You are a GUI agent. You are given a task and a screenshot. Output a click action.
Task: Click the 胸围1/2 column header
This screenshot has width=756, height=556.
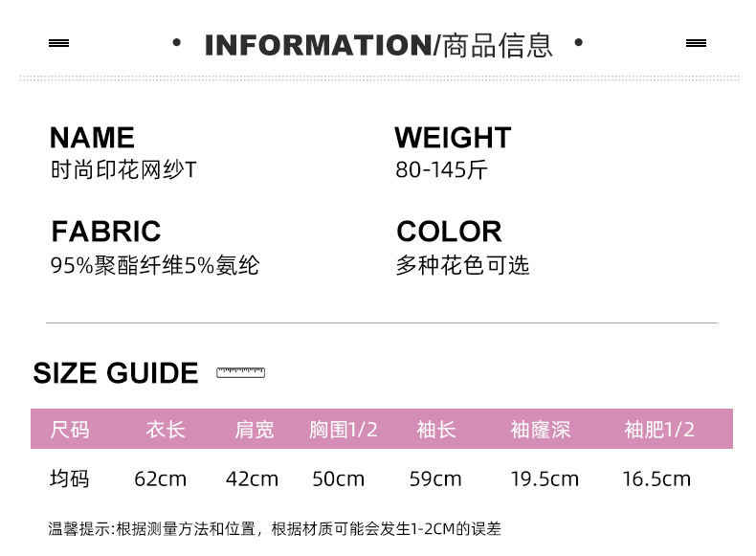tap(343, 430)
